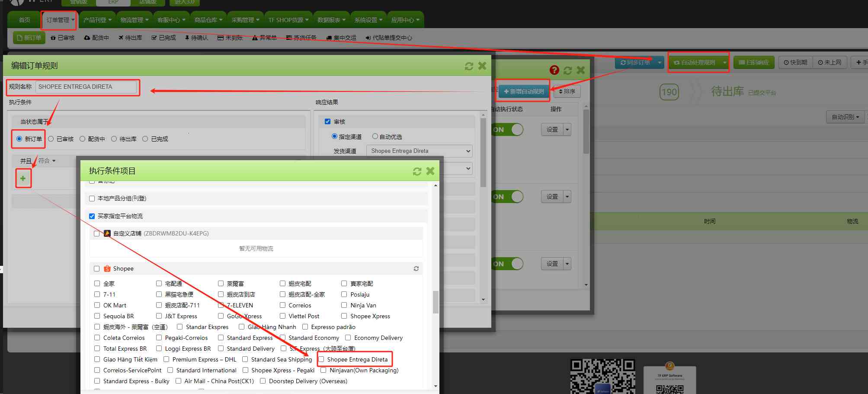Click the 规则名称 input field
This screenshot has height=394, width=868.
coord(86,87)
